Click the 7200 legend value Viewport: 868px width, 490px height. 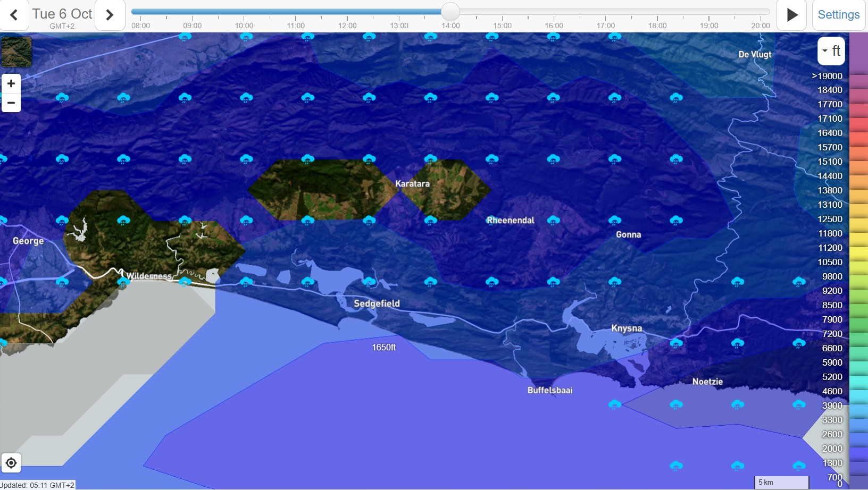832,334
